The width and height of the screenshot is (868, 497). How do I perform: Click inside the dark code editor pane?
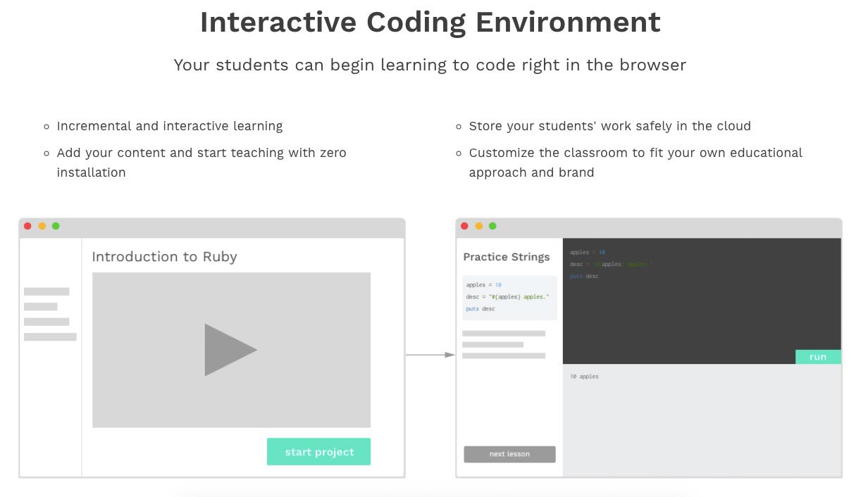(701, 310)
